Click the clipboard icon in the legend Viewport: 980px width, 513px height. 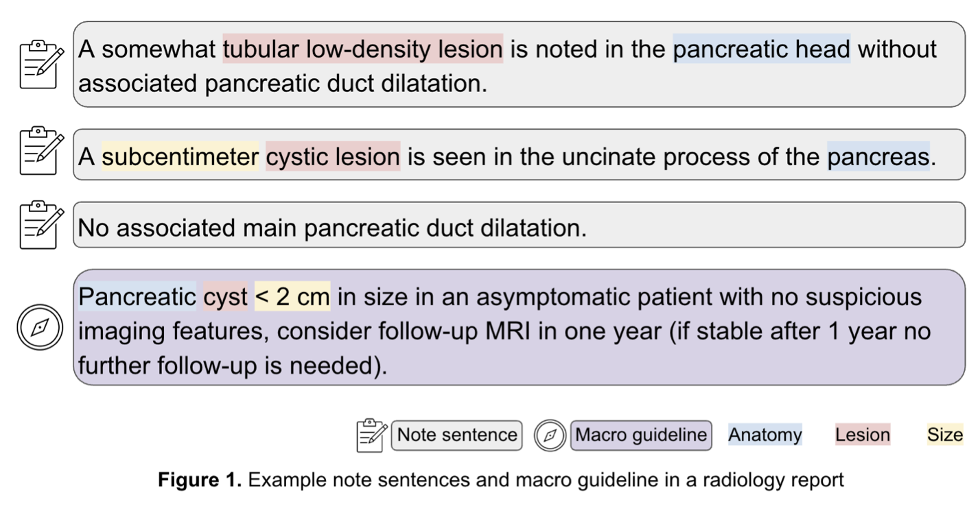(x=372, y=435)
